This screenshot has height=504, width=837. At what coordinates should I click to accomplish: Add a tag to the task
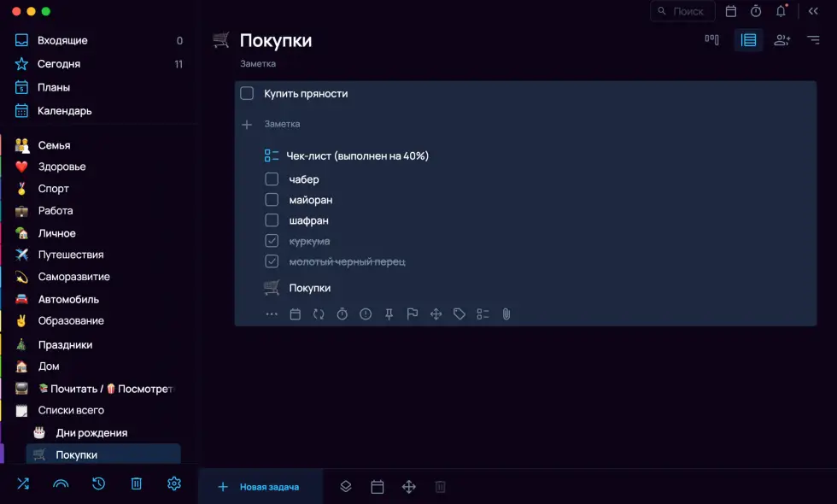pyautogui.click(x=459, y=314)
